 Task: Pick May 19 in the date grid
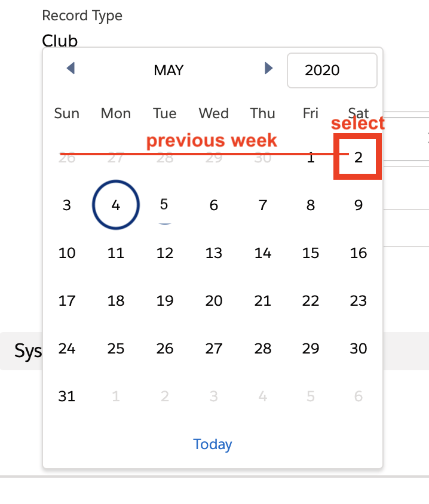(x=165, y=301)
